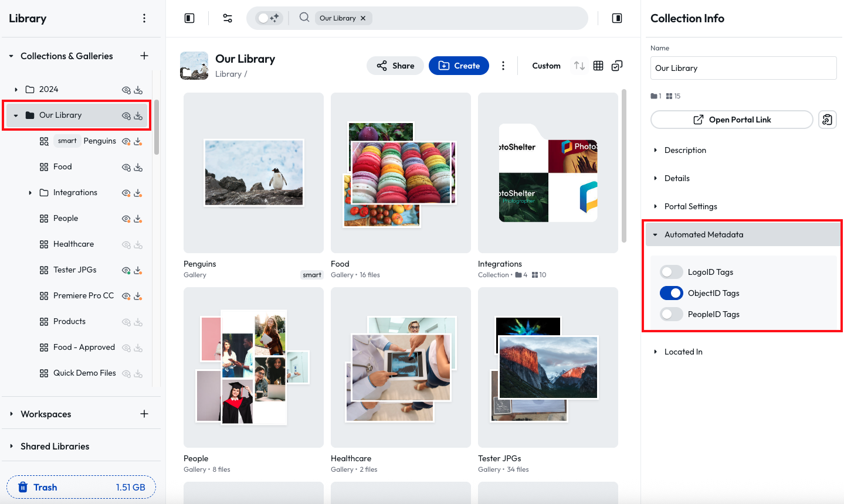The height and width of the screenshot is (504, 844).
Task: Open the Library three-dot menu
Action: click(144, 18)
